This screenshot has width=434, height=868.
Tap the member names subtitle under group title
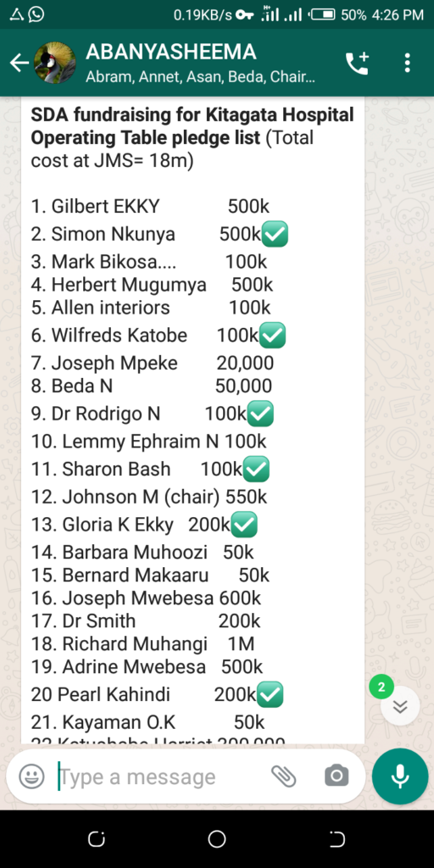(200, 76)
